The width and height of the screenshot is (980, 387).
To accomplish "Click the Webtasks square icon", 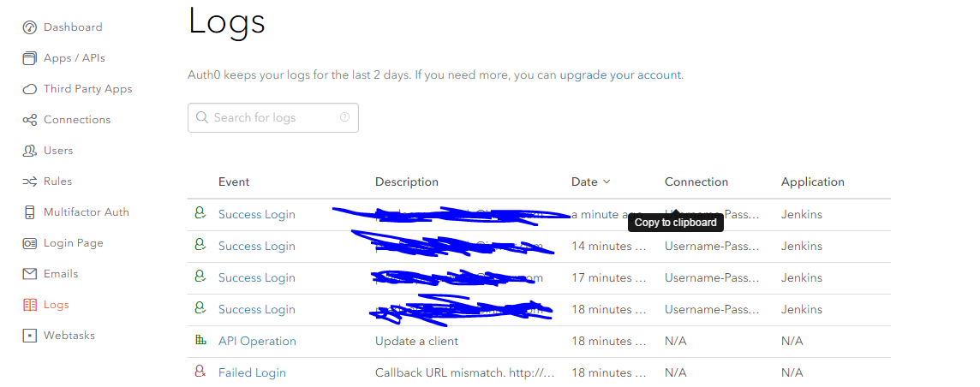I will pyautogui.click(x=29, y=335).
